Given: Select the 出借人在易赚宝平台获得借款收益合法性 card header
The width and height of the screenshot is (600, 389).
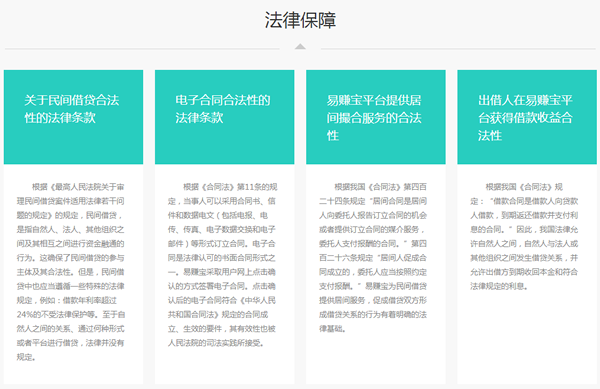Looking at the screenshot, I should coord(527,117).
